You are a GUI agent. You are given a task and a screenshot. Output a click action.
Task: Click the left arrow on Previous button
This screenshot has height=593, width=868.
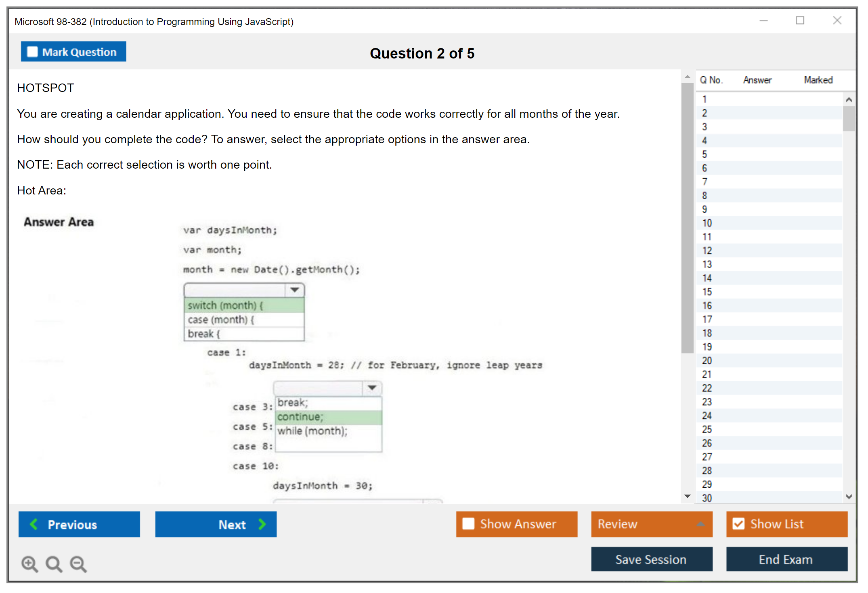34,524
